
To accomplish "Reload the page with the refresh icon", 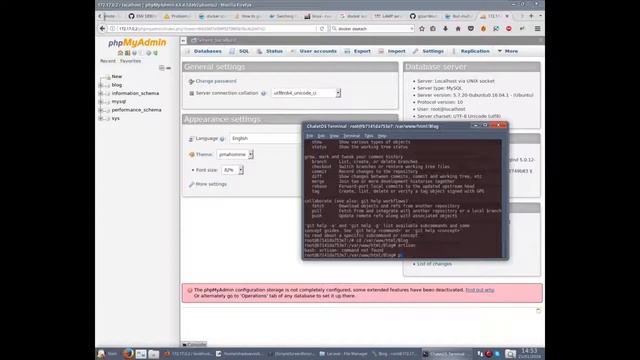I will (322, 29).
